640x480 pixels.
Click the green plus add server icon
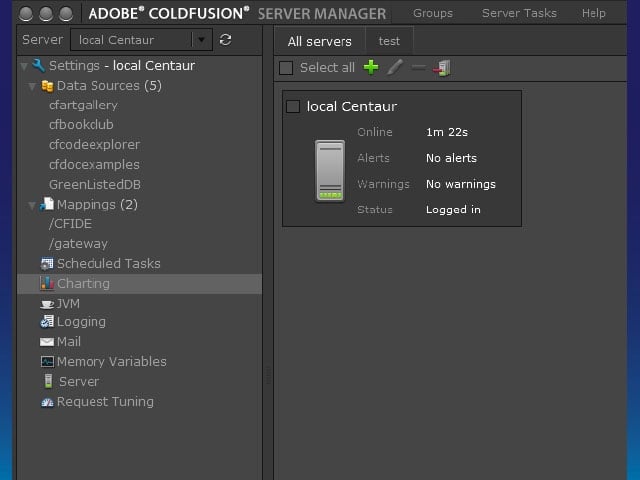(371, 67)
